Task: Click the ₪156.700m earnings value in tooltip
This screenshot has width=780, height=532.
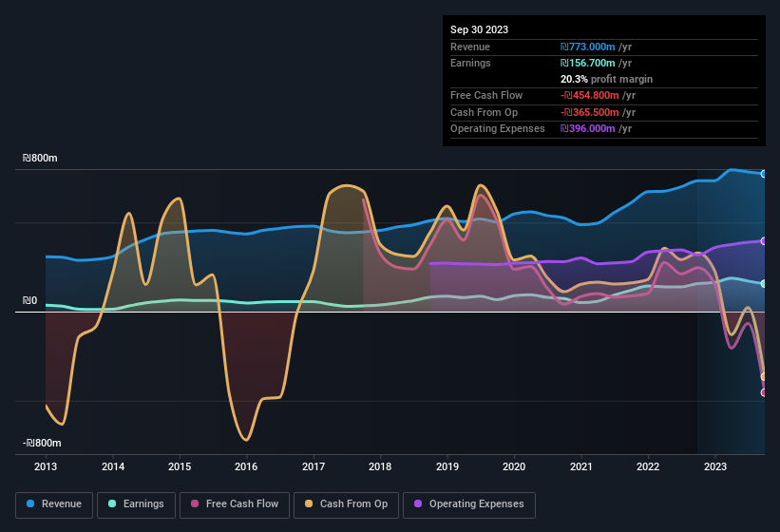Action: click(x=587, y=63)
